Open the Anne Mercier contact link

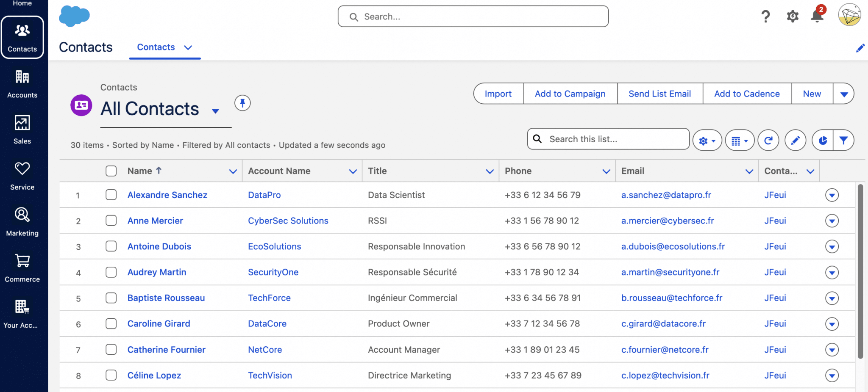(x=155, y=221)
